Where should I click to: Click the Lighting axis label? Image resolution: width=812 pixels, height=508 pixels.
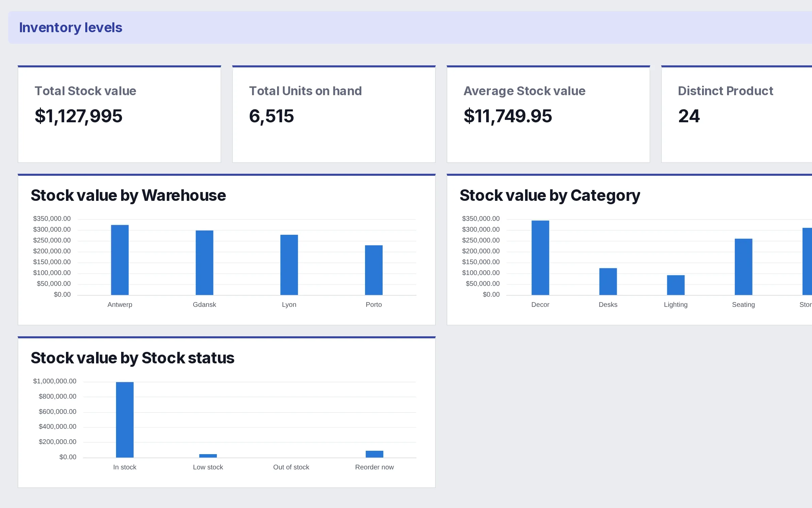[x=676, y=304]
